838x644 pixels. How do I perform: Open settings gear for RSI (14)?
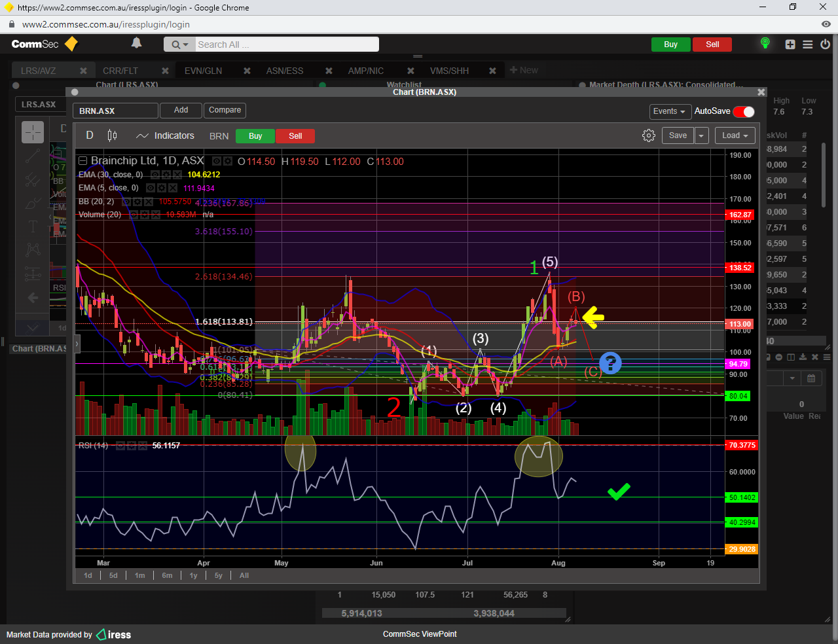[x=132, y=446]
